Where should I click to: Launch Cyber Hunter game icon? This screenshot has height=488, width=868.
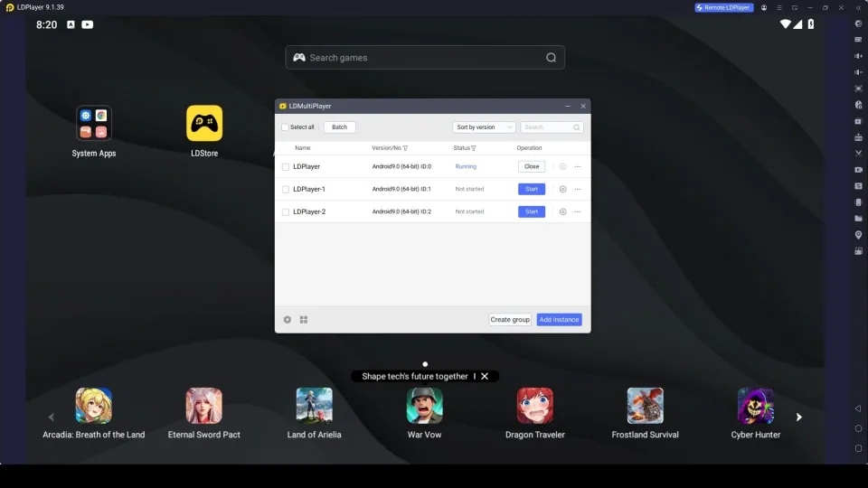756,406
